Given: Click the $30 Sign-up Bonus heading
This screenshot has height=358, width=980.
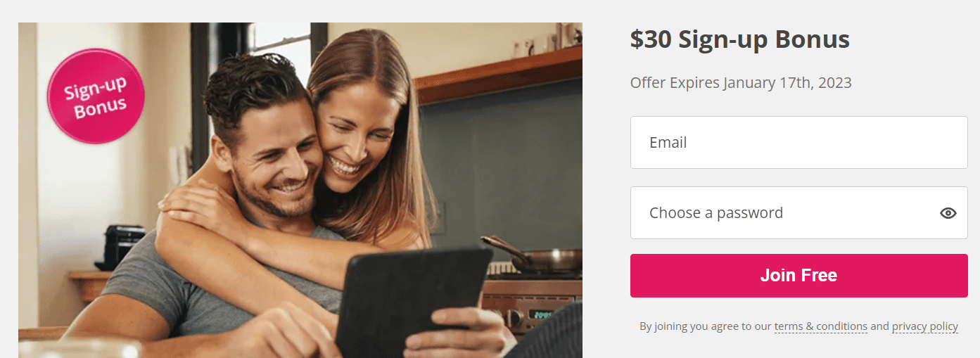Looking at the screenshot, I should [740, 40].
